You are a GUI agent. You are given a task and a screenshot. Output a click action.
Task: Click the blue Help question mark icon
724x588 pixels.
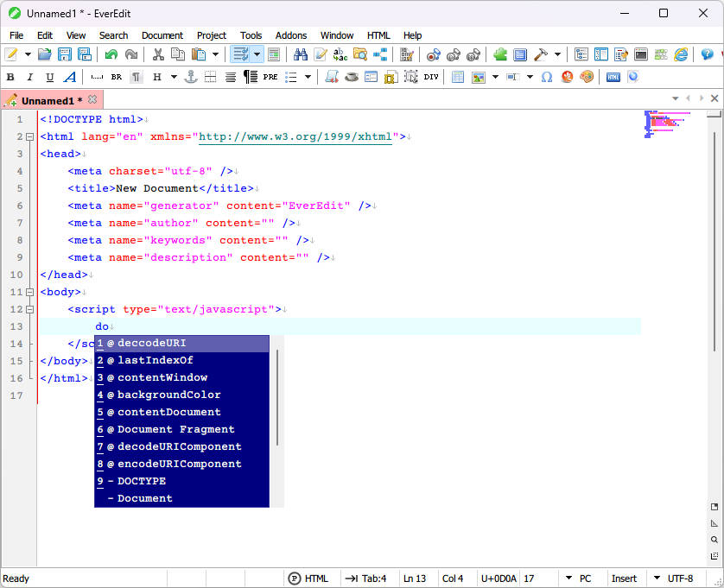707,54
